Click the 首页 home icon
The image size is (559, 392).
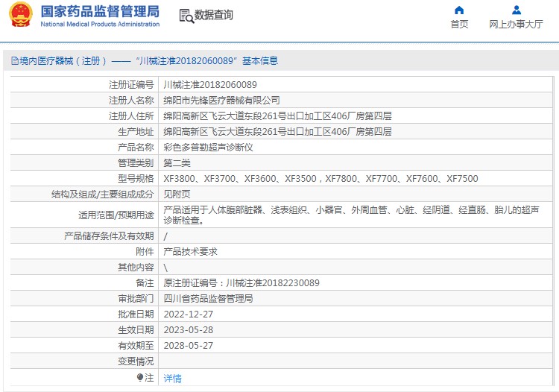point(459,10)
